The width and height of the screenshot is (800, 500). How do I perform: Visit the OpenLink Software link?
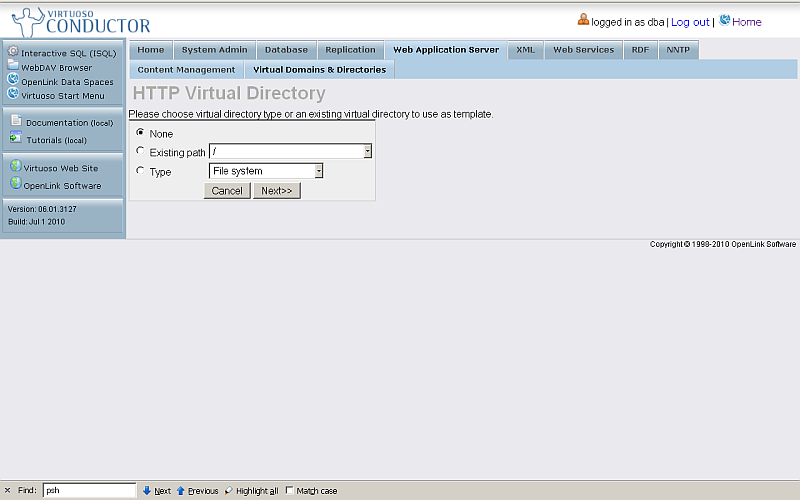click(62, 186)
